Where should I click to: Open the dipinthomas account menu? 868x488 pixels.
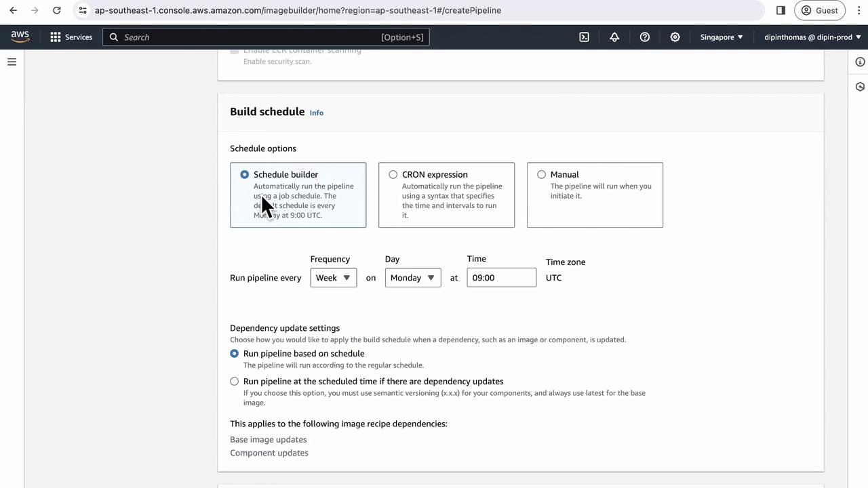[812, 37]
